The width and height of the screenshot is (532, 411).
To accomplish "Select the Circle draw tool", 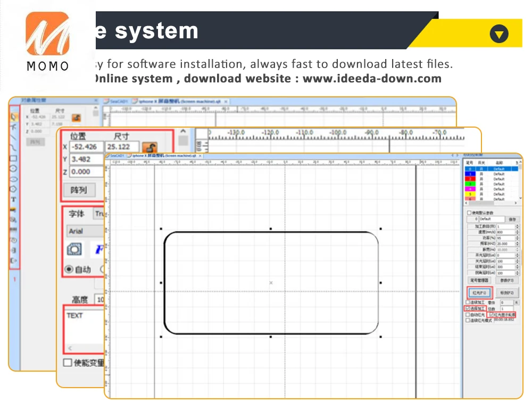I will click(x=14, y=169).
